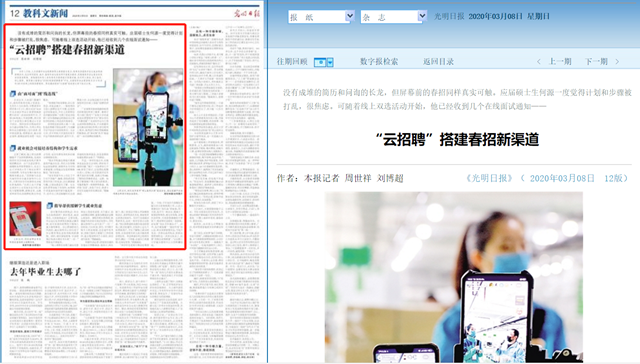Click the right chevron after 下一期
Screen dimensions: 640x364
617,62
